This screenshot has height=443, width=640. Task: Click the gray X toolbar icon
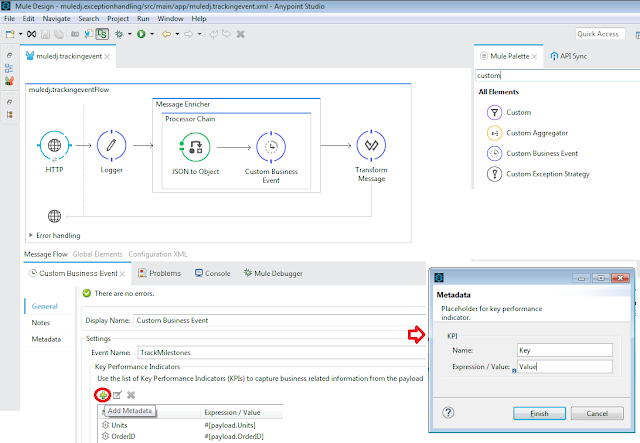tap(241, 34)
